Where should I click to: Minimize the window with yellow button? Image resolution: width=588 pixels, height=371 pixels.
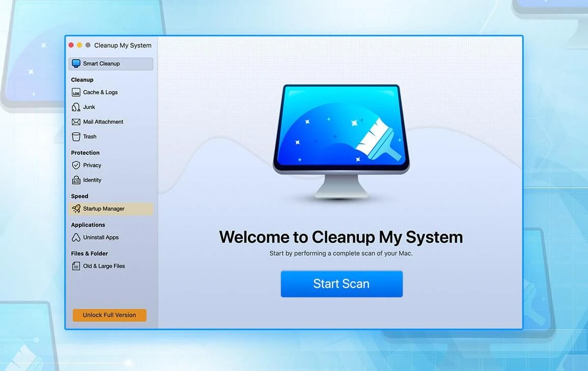click(79, 45)
